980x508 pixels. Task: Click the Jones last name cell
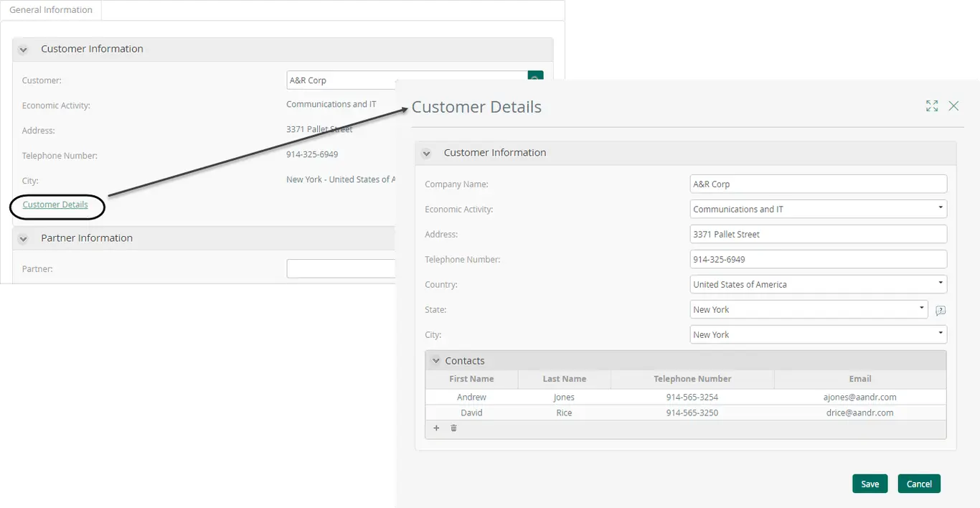(565, 397)
